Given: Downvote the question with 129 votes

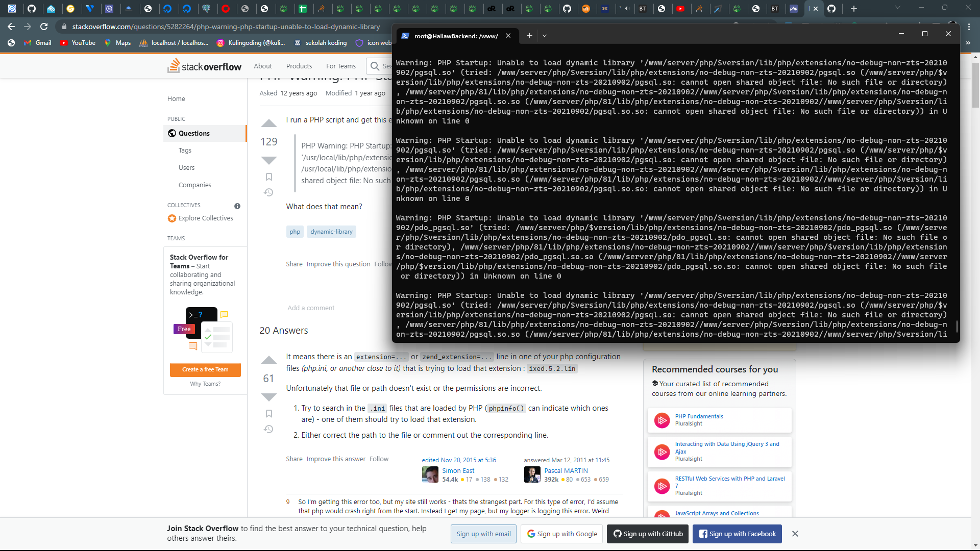Looking at the screenshot, I should click(268, 160).
